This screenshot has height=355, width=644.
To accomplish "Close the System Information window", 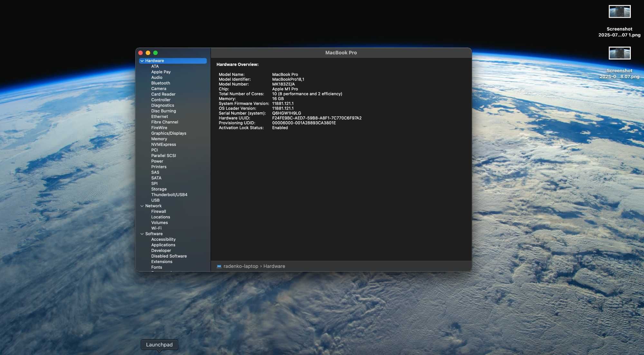I will pos(140,53).
